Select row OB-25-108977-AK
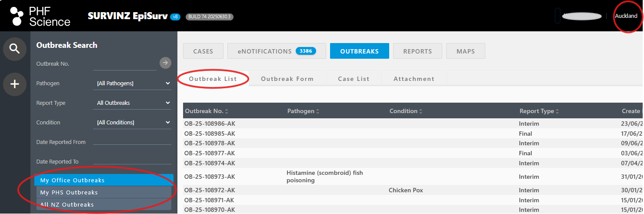Image resolution: width=644 pixels, height=214 pixels. [x=413, y=153]
